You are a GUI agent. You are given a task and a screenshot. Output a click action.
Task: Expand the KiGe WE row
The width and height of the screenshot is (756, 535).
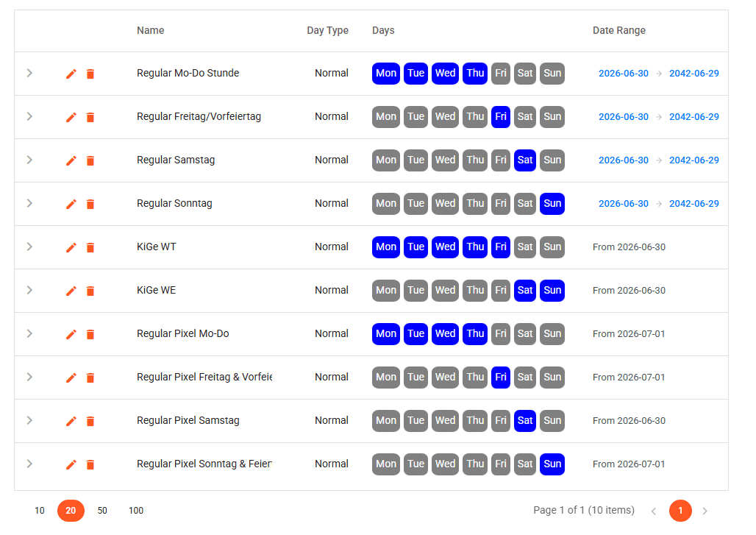(x=29, y=290)
